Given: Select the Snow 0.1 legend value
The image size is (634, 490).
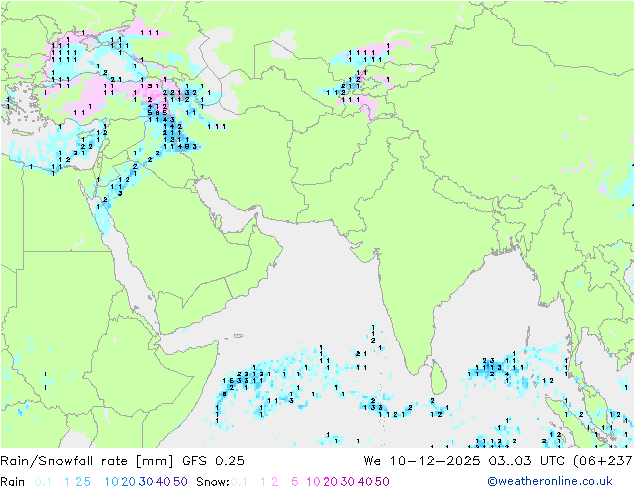Looking at the screenshot, I should 239,482.
